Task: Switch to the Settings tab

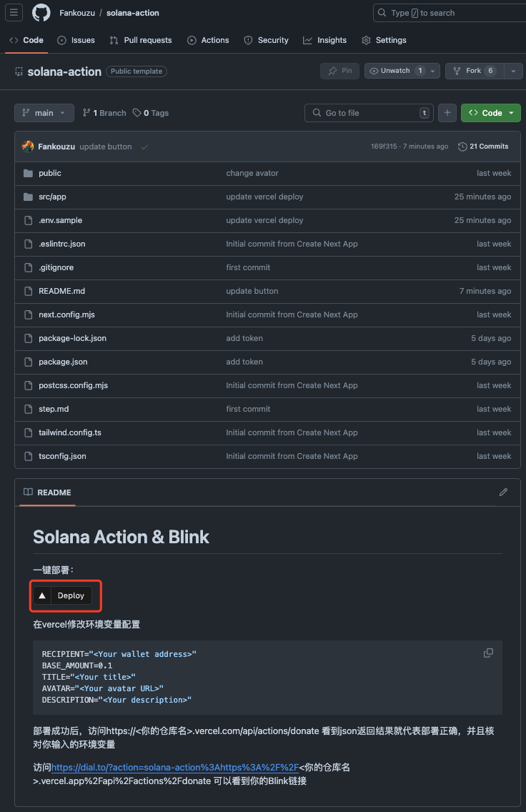Action: (384, 41)
